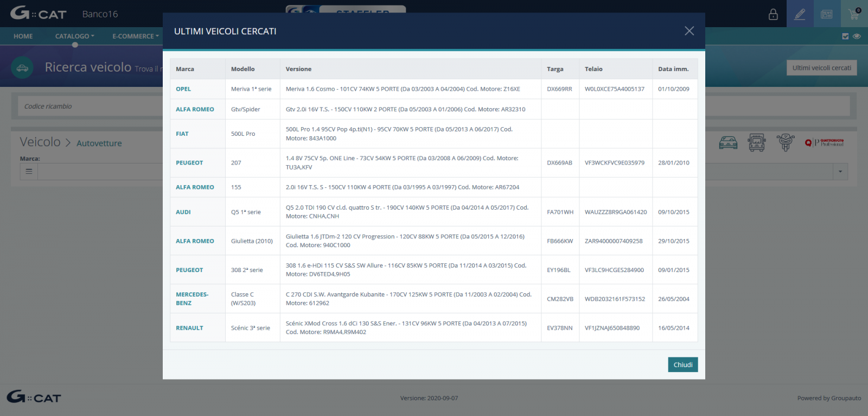Viewport: 868px width, 416px height.
Task: Go to HOME in navigation bar
Action: tap(23, 36)
